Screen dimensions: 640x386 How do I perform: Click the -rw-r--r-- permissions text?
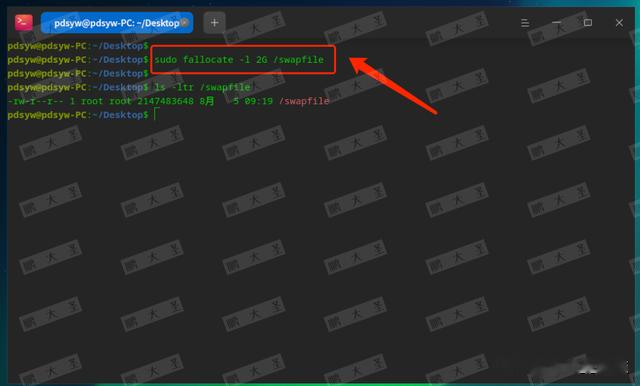click(x=36, y=101)
